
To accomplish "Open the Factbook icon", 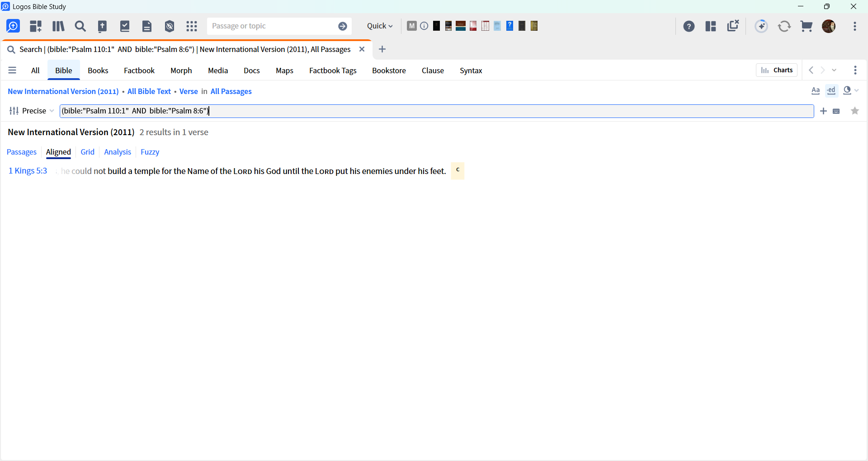I will pyautogui.click(x=103, y=26).
